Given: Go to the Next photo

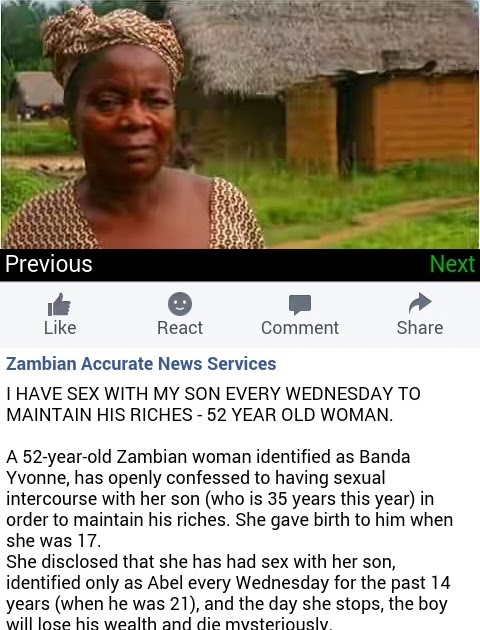Looking at the screenshot, I should click(452, 264).
